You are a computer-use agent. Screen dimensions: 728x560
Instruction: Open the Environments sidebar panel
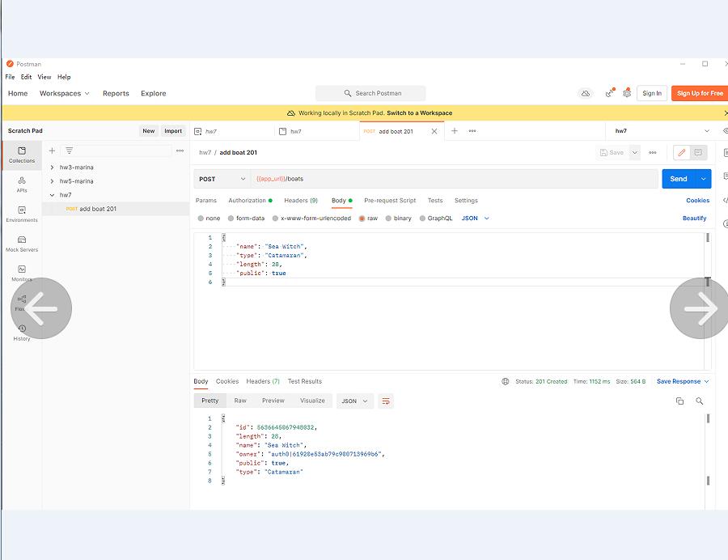22,214
